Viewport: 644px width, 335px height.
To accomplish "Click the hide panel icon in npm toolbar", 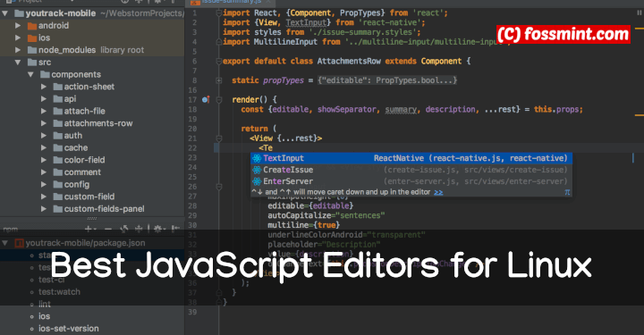I will pyautogui.click(x=176, y=229).
